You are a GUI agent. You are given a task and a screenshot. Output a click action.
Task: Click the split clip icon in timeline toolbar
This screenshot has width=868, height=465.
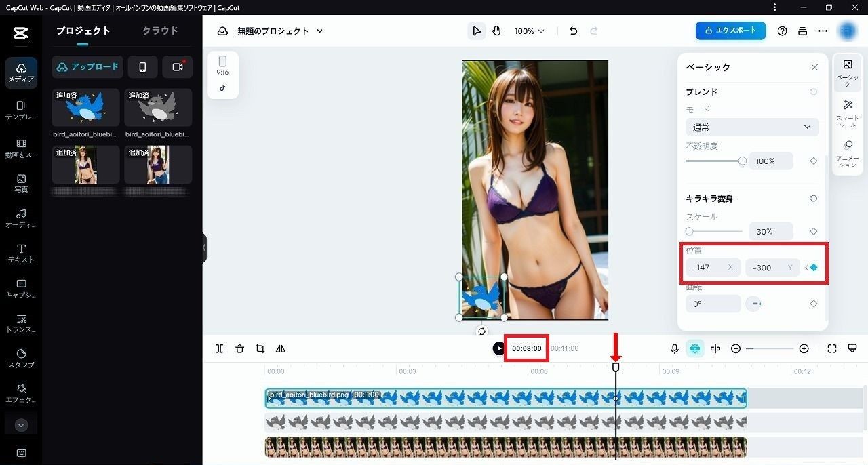point(220,348)
